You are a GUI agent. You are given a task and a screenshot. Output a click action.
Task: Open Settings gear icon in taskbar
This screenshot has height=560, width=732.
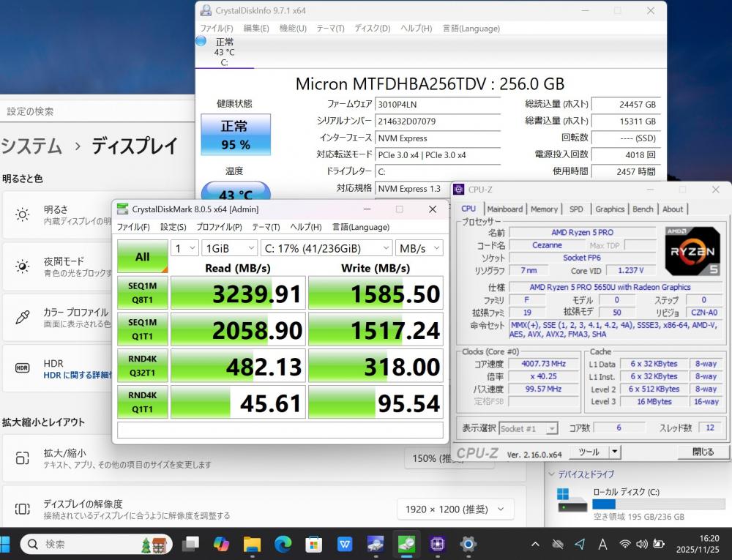click(468, 544)
